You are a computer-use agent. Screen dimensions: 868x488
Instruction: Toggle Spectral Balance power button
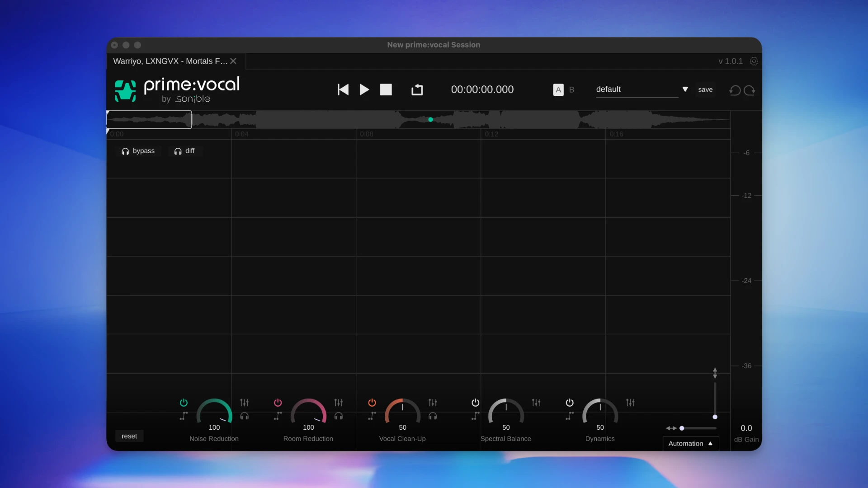tap(475, 402)
